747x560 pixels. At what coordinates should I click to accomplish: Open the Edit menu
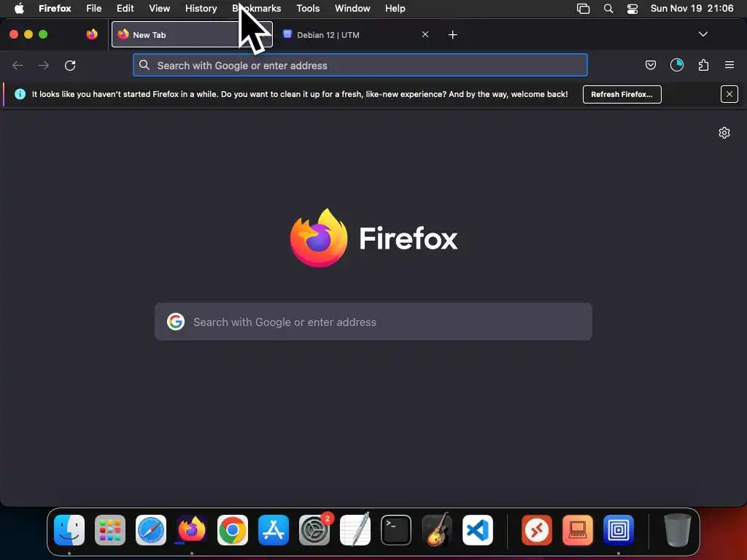(x=125, y=9)
